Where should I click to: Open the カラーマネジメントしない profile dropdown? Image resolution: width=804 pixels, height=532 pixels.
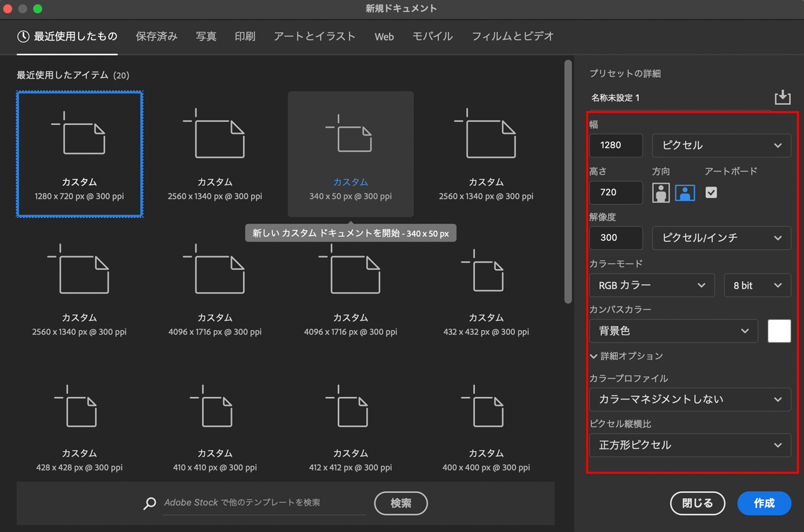690,399
